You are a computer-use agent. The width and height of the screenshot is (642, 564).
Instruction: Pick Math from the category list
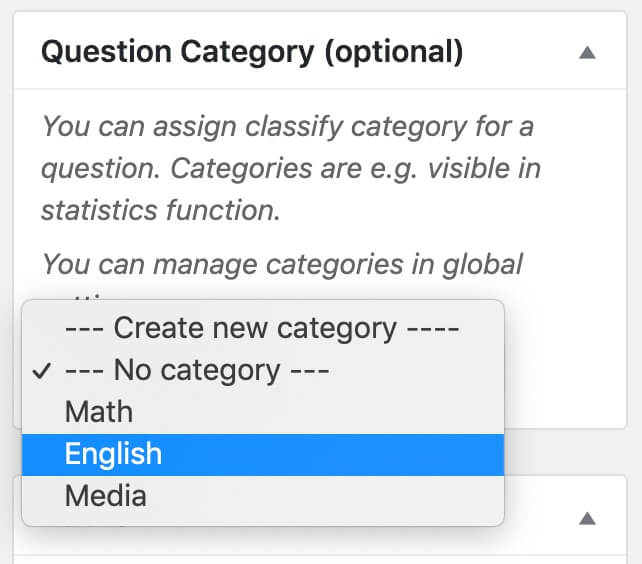(98, 412)
